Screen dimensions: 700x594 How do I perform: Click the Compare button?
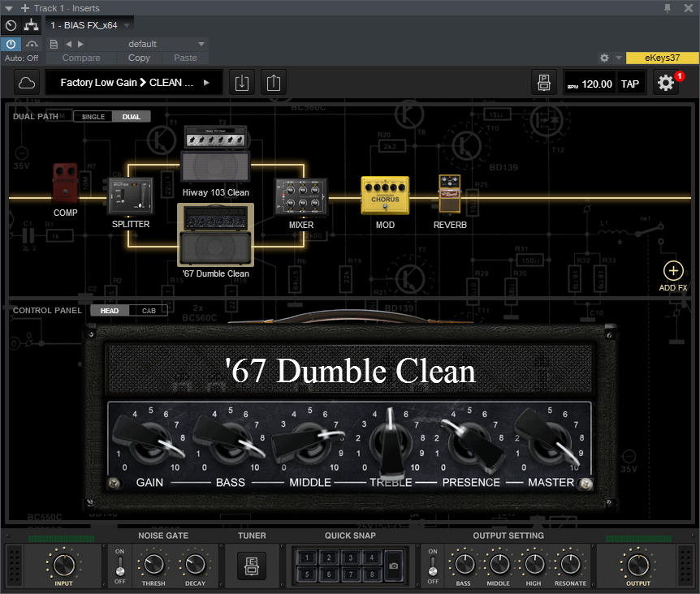(x=81, y=58)
